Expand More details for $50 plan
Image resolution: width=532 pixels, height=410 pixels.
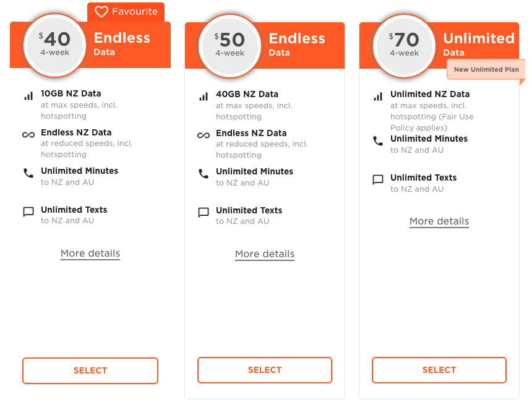pos(265,254)
